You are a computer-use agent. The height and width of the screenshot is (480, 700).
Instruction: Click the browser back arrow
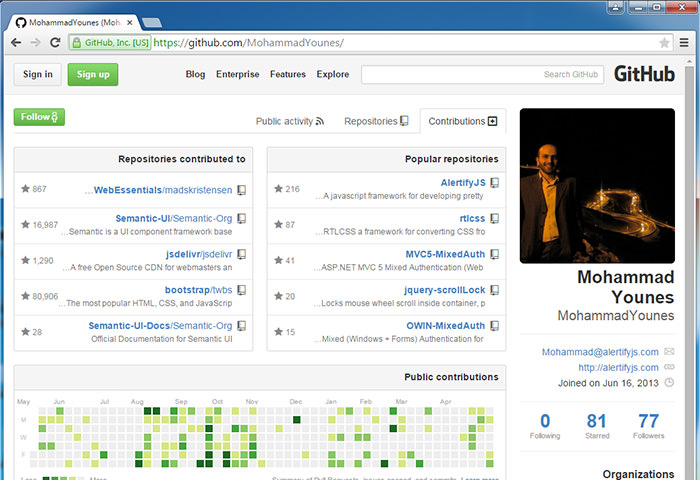16,43
